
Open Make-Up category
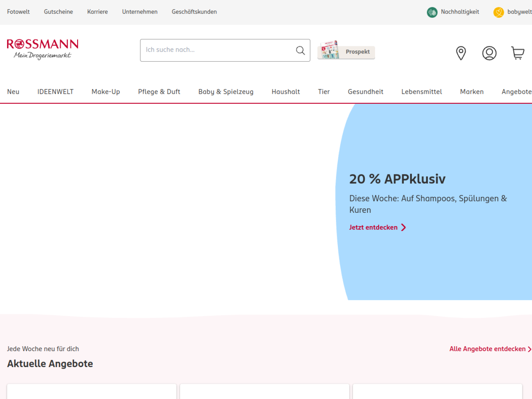tap(106, 92)
